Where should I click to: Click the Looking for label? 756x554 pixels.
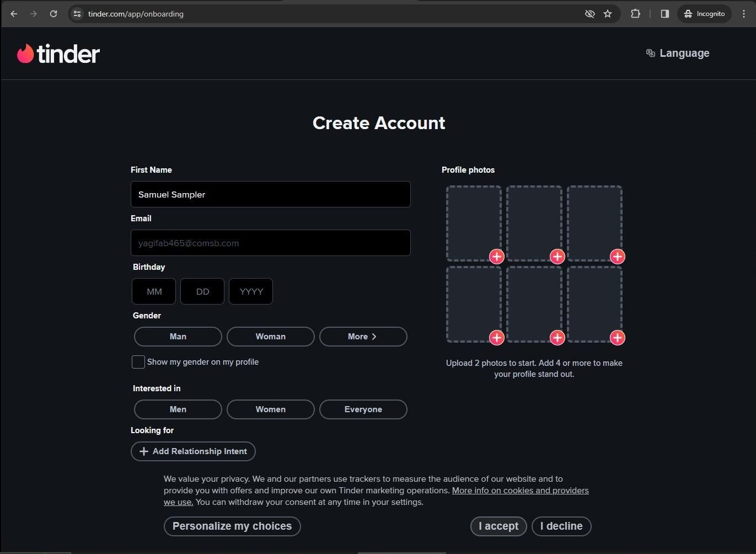click(x=152, y=430)
